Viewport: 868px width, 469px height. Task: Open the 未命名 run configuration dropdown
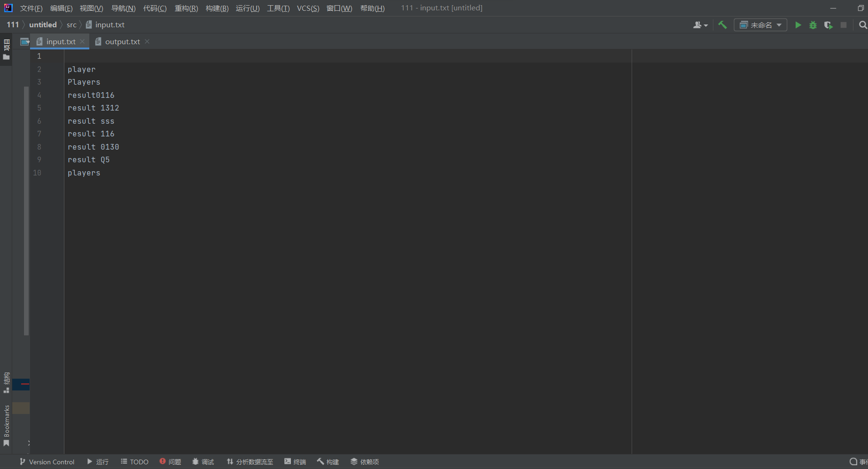pos(760,25)
